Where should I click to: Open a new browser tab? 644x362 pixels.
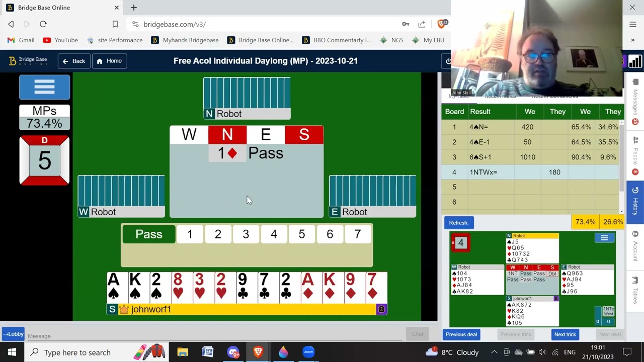pyautogui.click(x=134, y=8)
